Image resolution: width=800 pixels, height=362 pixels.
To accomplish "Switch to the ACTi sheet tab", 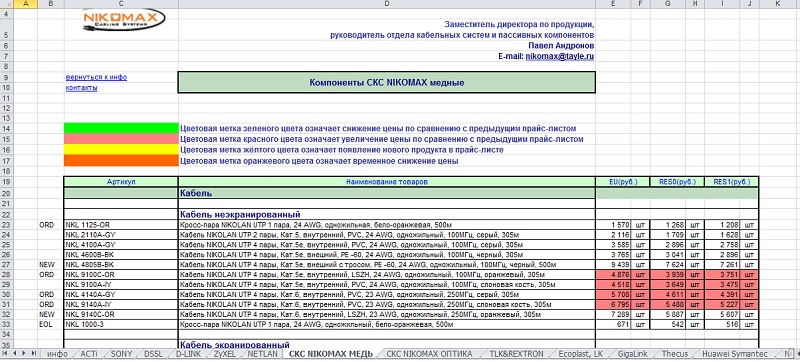I will 89,354.
